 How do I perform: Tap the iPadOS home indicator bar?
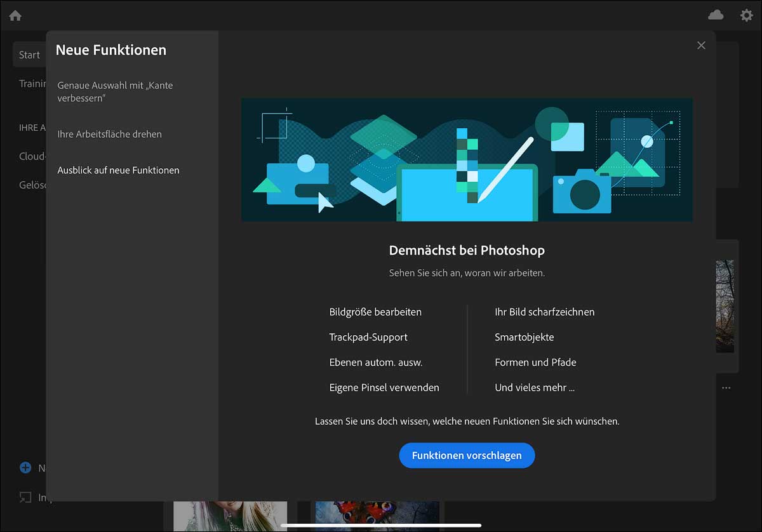381,526
